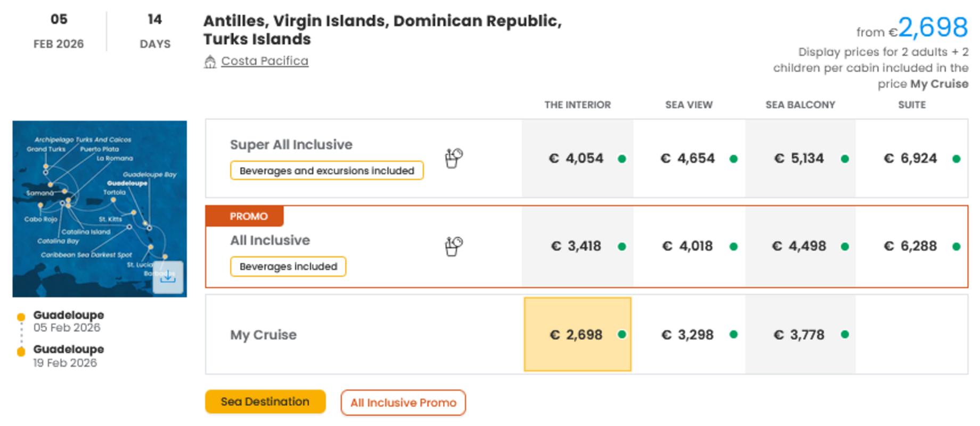Screen dimensions: 980x426
Task: Click green dot beside € 6,288 suite
Action: click(956, 247)
